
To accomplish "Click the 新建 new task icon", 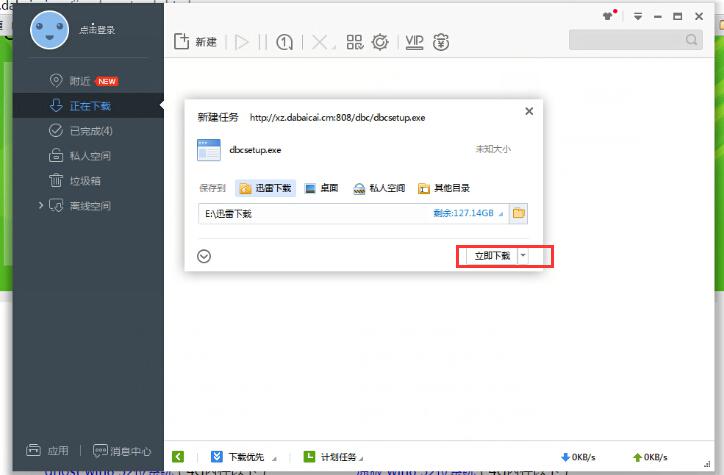I will coord(195,42).
